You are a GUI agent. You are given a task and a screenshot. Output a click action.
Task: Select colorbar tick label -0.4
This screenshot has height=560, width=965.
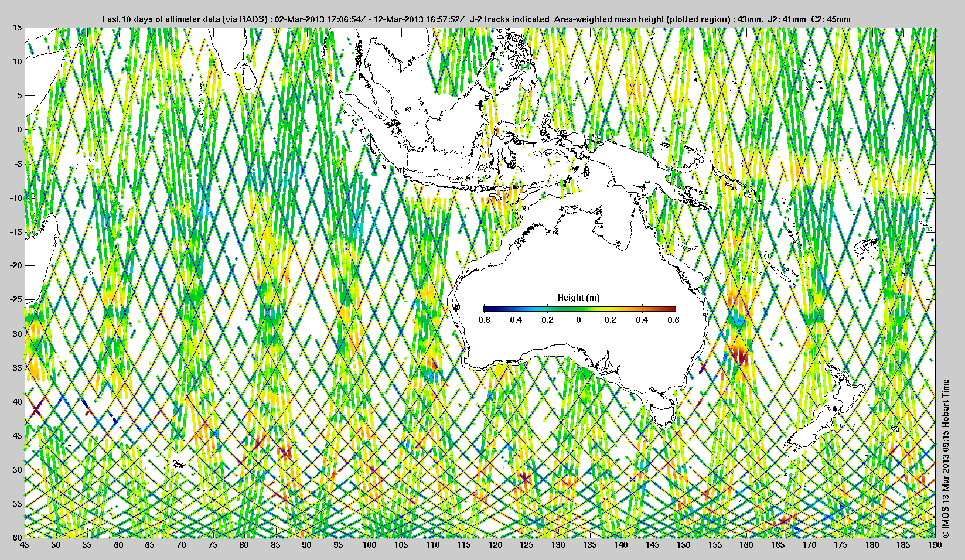515,320
